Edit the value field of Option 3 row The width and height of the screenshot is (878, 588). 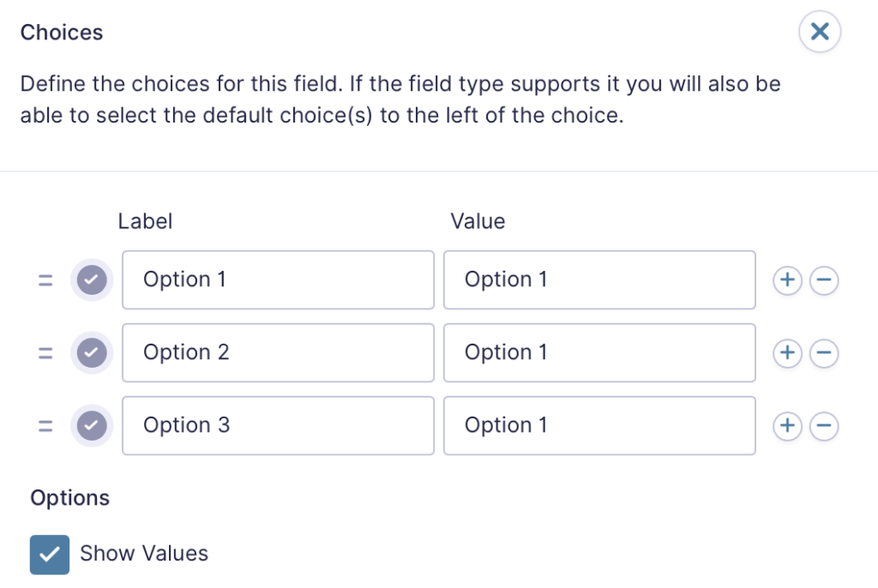click(x=599, y=426)
